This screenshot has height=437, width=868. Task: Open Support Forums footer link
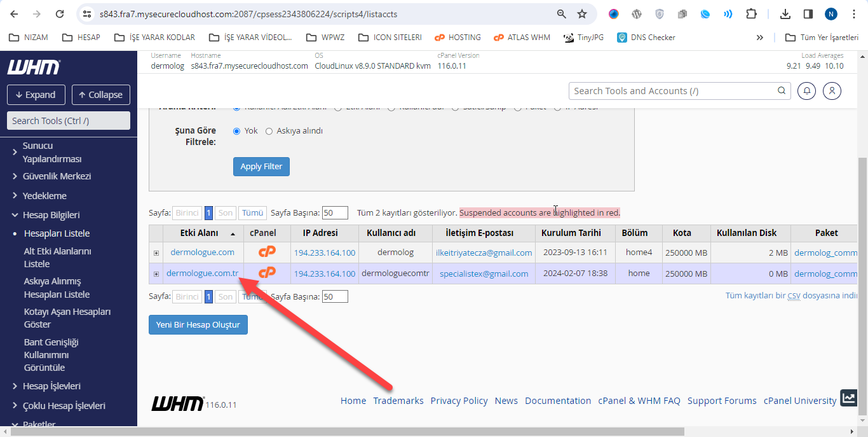722,401
